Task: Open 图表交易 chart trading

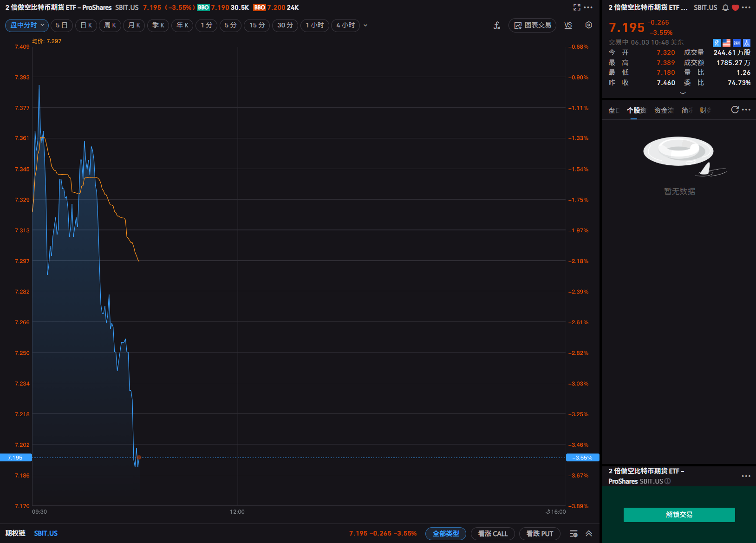Action: click(532, 25)
